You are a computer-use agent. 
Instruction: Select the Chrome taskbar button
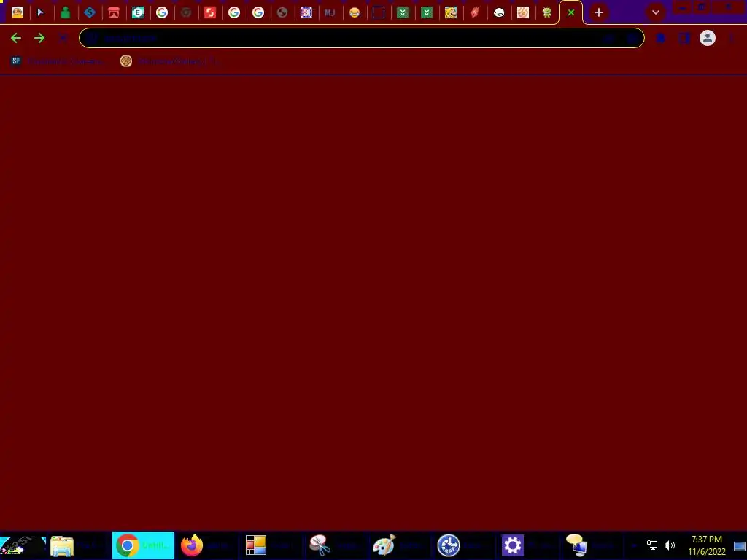pos(144,545)
